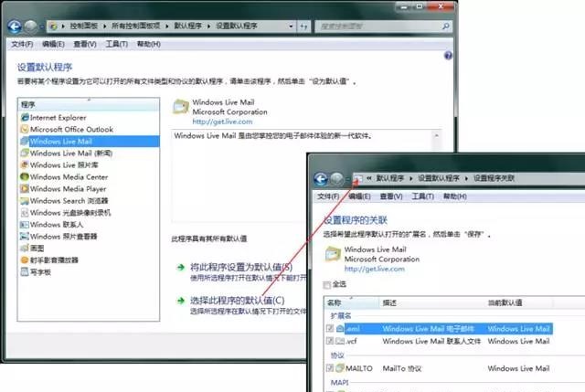Toggle the .vcf extension checkbox
This screenshot has height=392, width=585.
pyautogui.click(x=330, y=341)
